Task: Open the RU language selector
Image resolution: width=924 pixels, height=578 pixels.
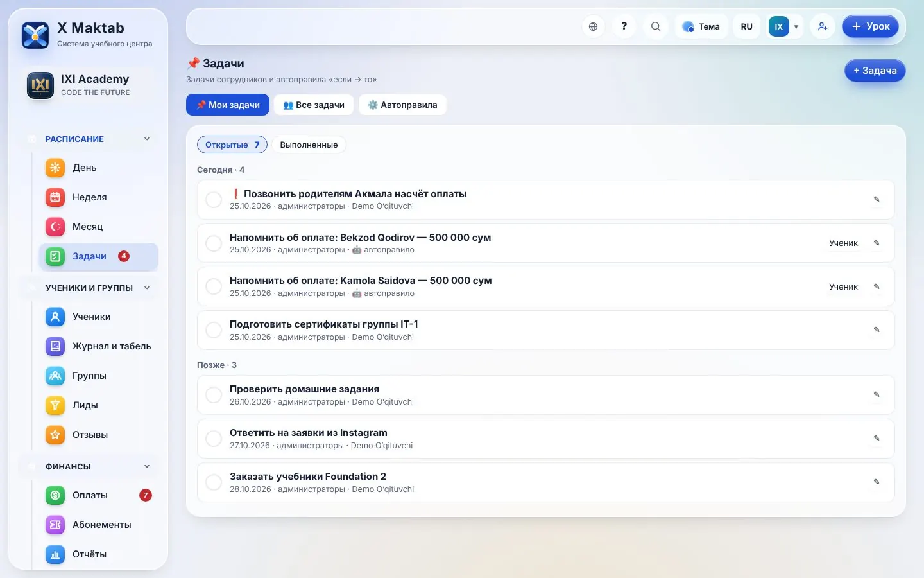Action: 746,26
